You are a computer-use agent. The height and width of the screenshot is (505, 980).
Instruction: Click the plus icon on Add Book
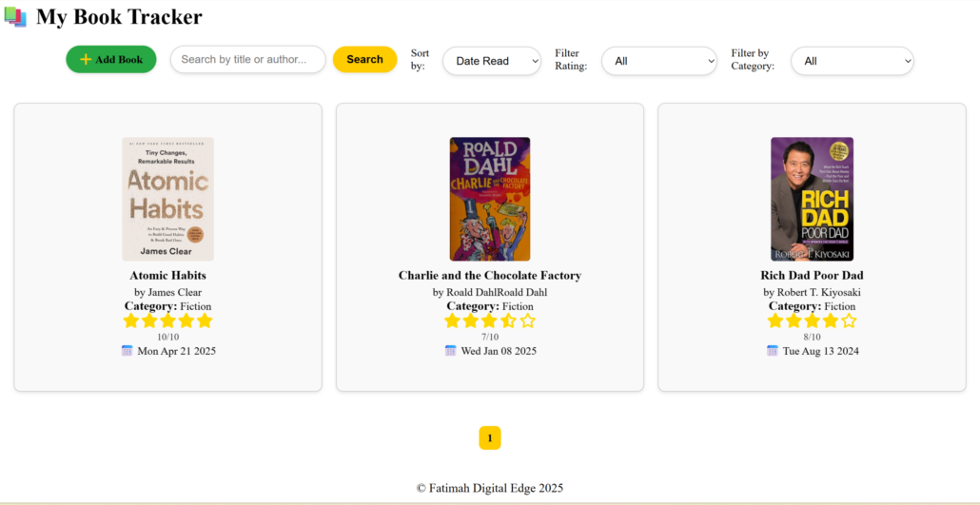coord(87,59)
